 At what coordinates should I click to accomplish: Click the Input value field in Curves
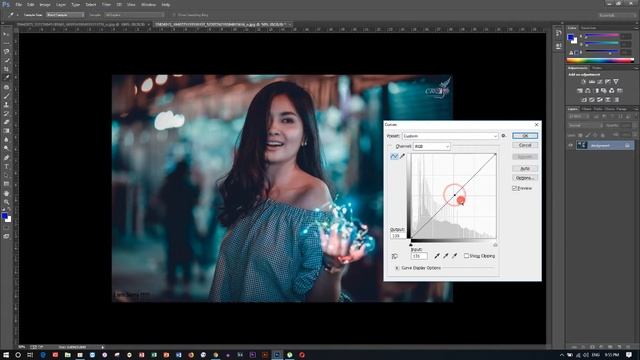419,256
